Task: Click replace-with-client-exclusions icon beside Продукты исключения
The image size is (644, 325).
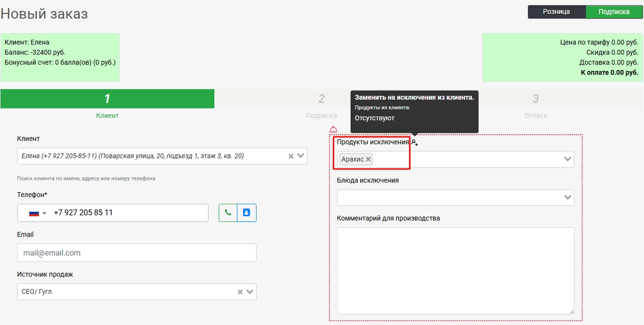Action: (414, 143)
